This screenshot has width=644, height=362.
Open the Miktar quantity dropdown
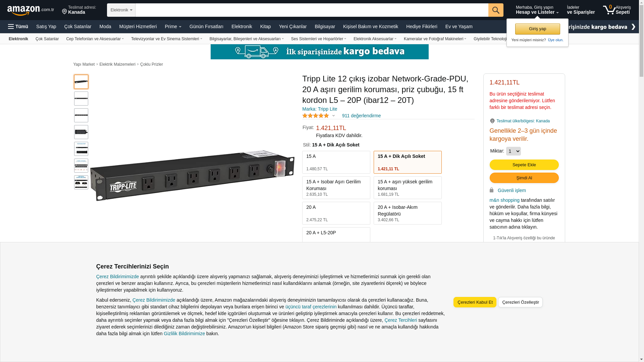[513, 151]
